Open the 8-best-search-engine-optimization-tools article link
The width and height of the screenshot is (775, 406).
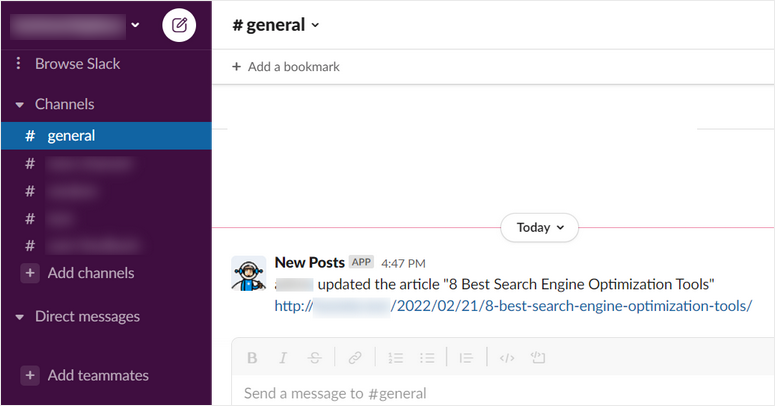pos(570,305)
